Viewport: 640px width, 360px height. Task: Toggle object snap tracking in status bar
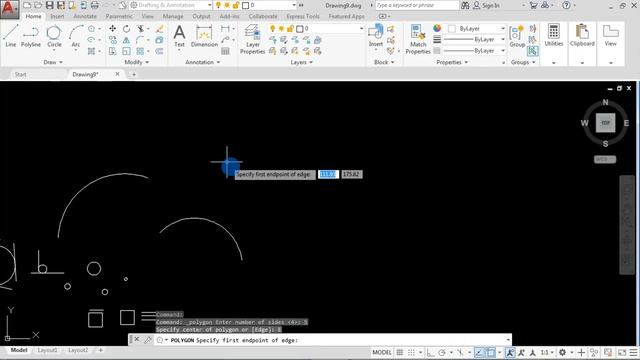(x=479, y=352)
